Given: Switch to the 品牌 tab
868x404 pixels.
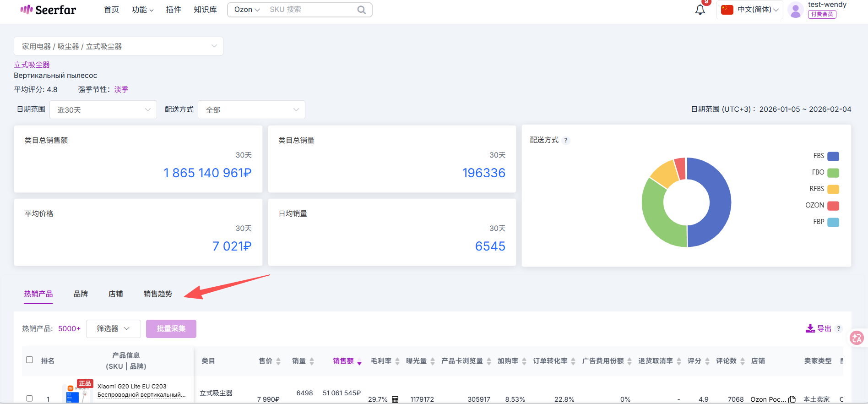Looking at the screenshot, I should tap(81, 294).
